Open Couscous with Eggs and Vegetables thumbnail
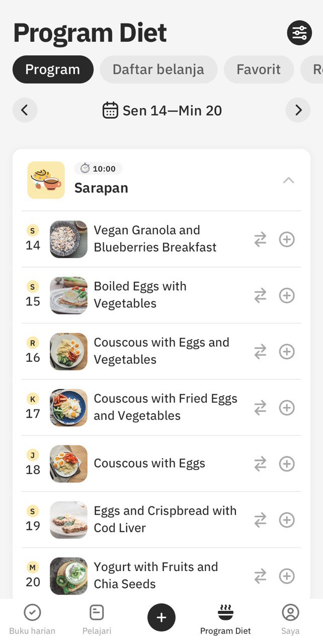The image size is (323, 644). [x=68, y=352]
